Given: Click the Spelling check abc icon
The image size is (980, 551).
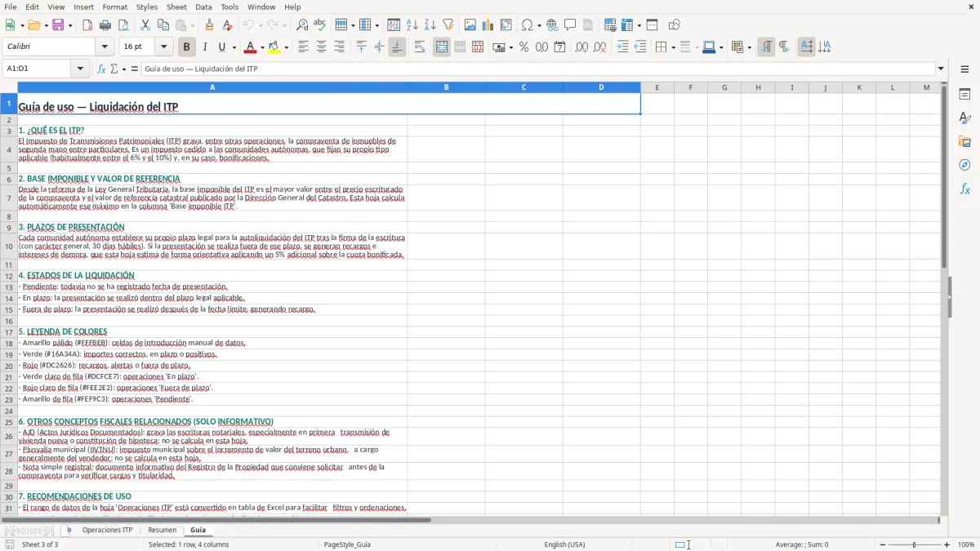Looking at the screenshot, I should point(319,25).
